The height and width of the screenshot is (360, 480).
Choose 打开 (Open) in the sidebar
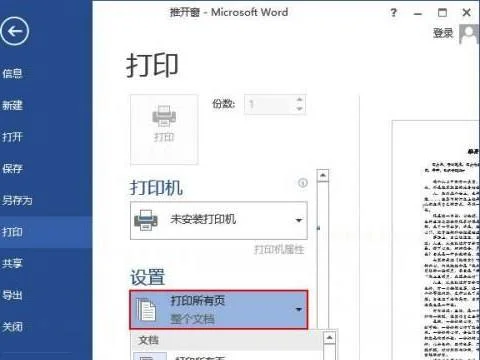pyautogui.click(x=12, y=137)
